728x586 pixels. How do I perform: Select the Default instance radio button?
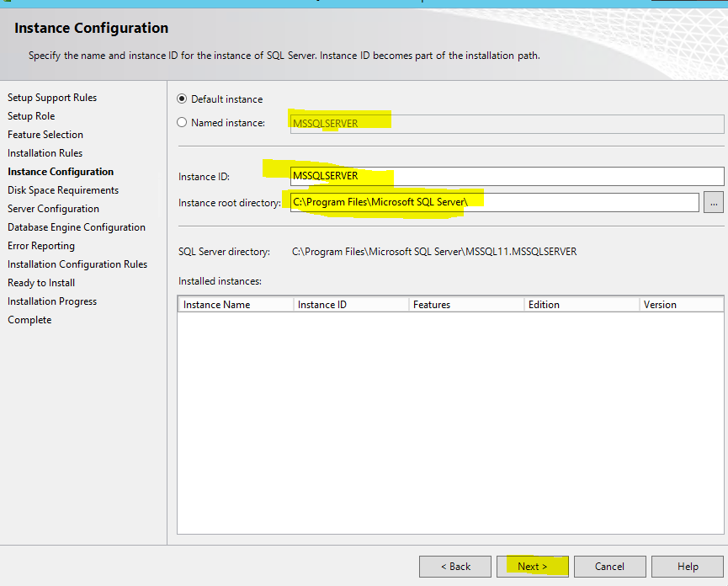click(182, 99)
